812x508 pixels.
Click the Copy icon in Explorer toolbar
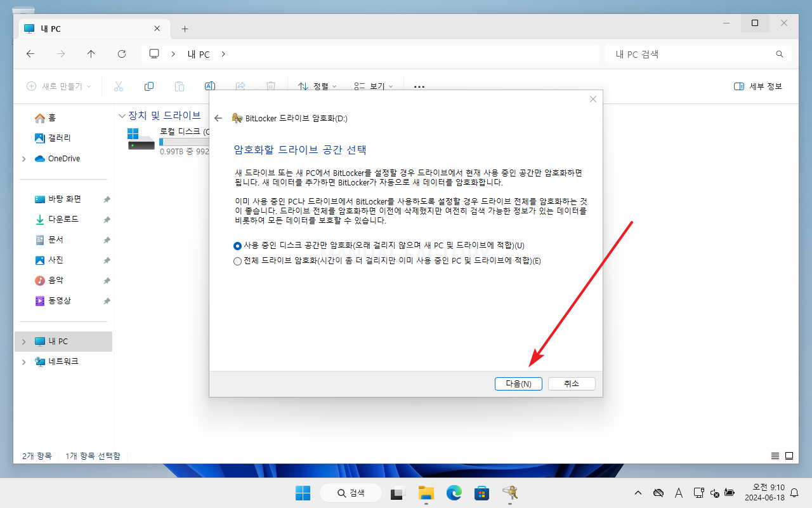[149, 86]
